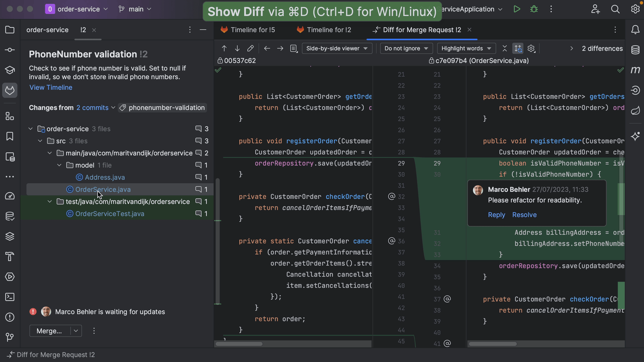This screenshot has height=362, width=644.
Task: Click the right pane horizontal scrollbar
Action: click(493, 344)
